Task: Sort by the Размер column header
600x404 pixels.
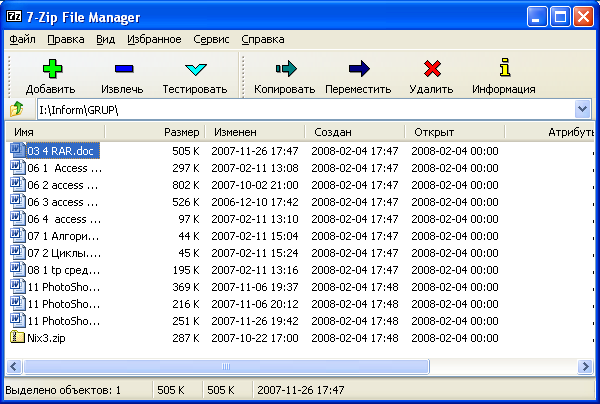Action: (155, 132)
